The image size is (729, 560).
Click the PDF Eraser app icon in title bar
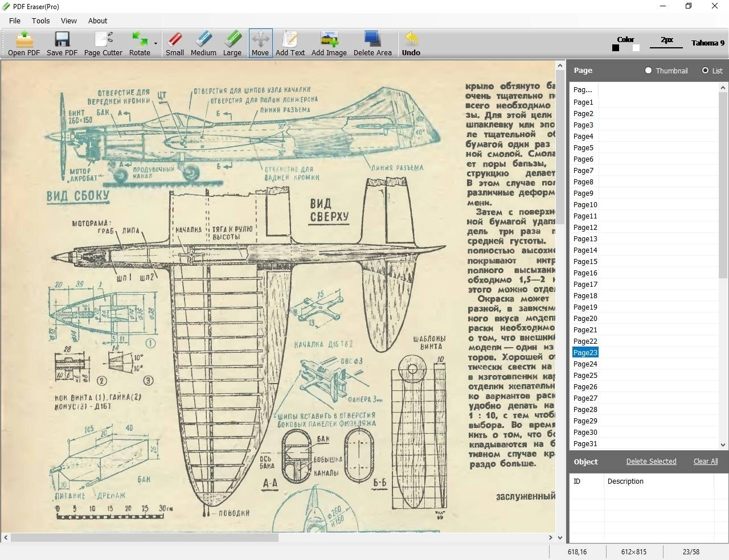pos(6,6)
